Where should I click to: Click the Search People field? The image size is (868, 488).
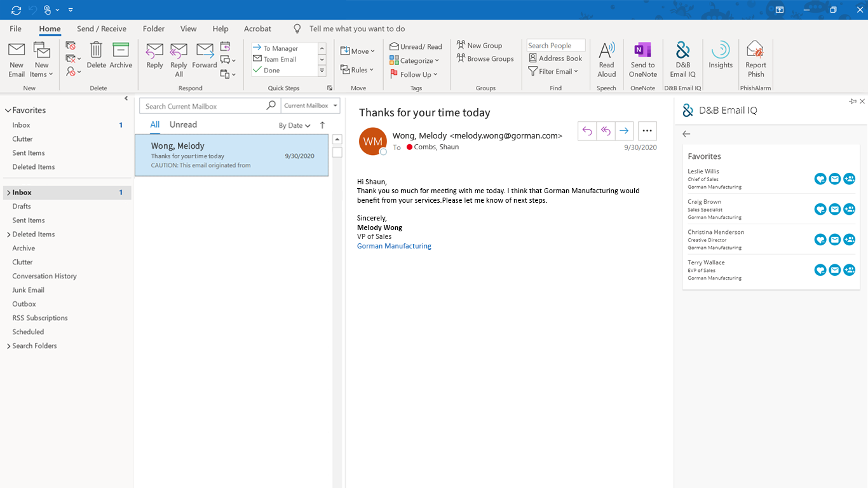[556, 46]
